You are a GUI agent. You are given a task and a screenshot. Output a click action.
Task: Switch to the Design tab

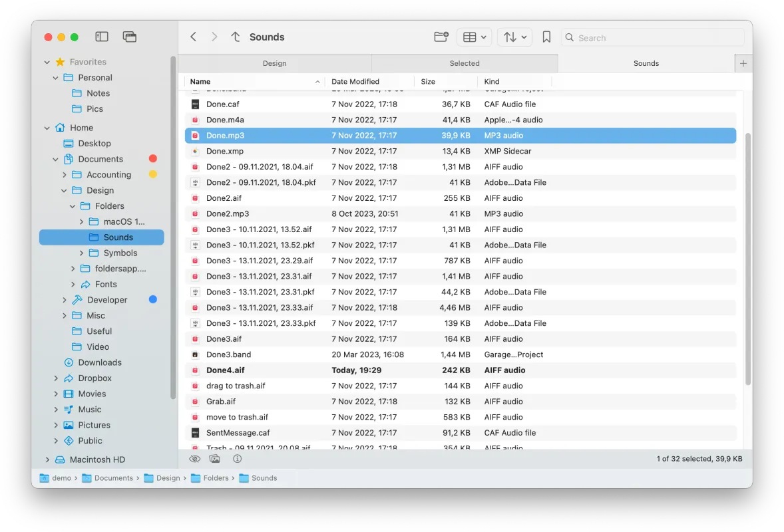[274, 63]
